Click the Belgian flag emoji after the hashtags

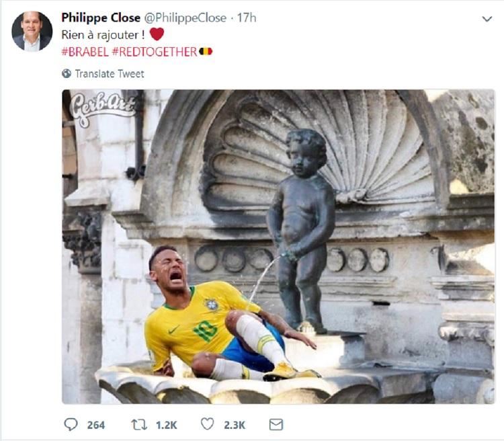(206, 51)
